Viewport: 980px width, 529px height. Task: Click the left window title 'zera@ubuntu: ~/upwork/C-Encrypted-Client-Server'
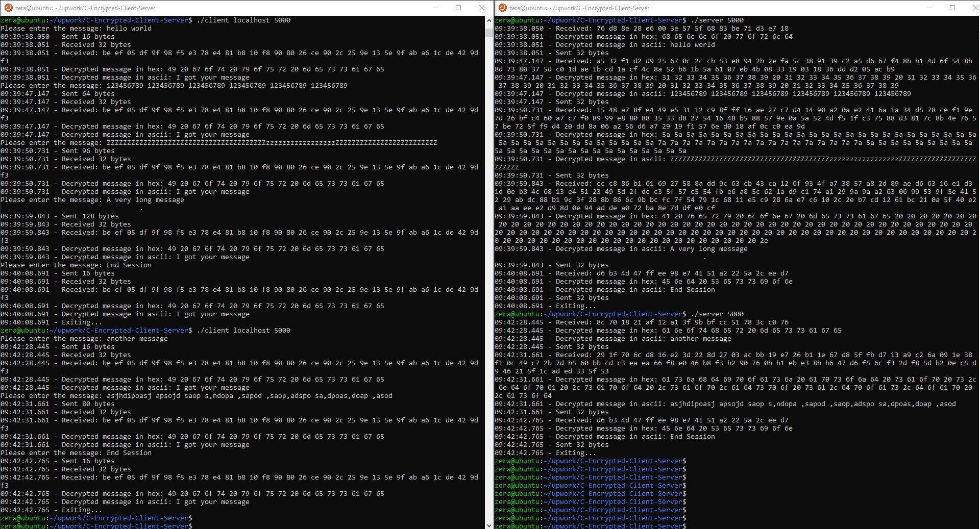85,8
